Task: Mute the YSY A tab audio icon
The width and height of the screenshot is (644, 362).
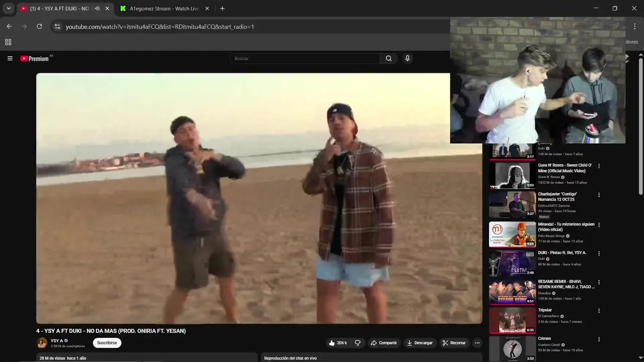Action: tap(97, 9)
